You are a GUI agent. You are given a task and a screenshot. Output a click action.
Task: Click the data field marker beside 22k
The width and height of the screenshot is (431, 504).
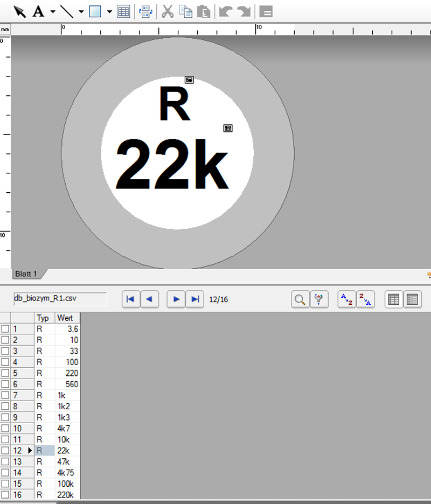[x=228, y=128]
